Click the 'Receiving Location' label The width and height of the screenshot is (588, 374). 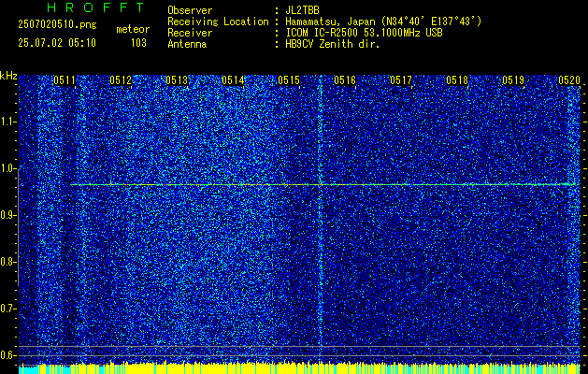[218, 22]
